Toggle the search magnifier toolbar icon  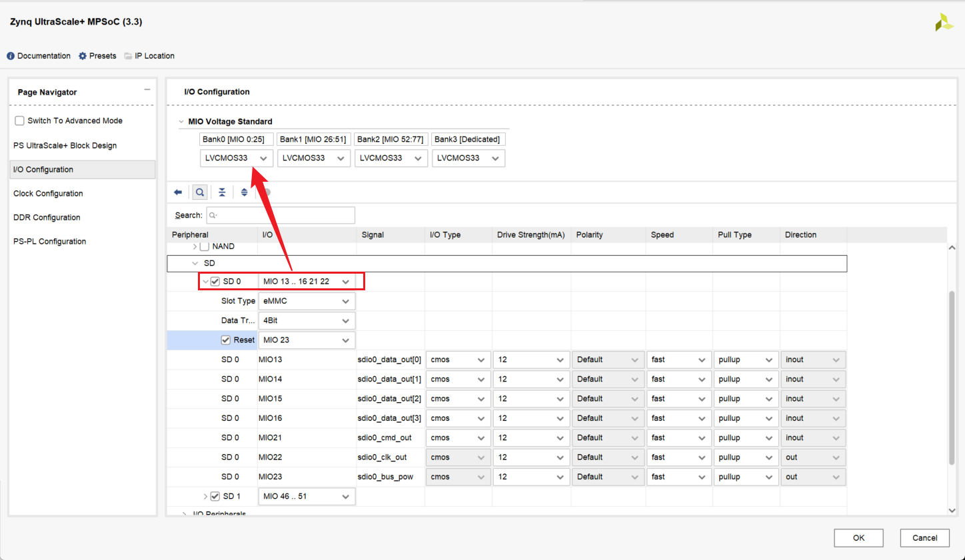[200, 192]
